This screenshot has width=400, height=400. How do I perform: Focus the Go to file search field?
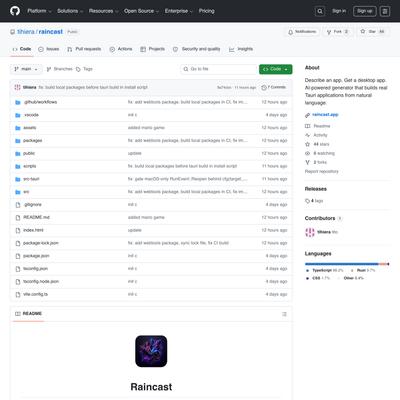click(219, 69)
